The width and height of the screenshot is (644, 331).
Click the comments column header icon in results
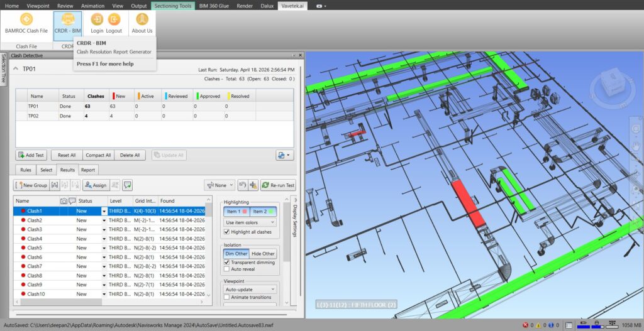click(x=72, y=201)
